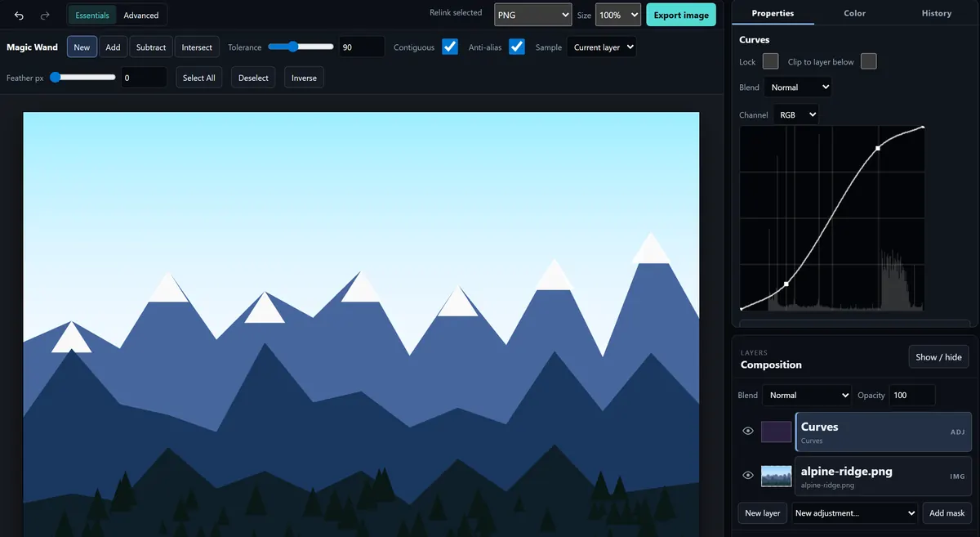
Task: Uncheck the Contiguous checkbox
Action: 450,47
